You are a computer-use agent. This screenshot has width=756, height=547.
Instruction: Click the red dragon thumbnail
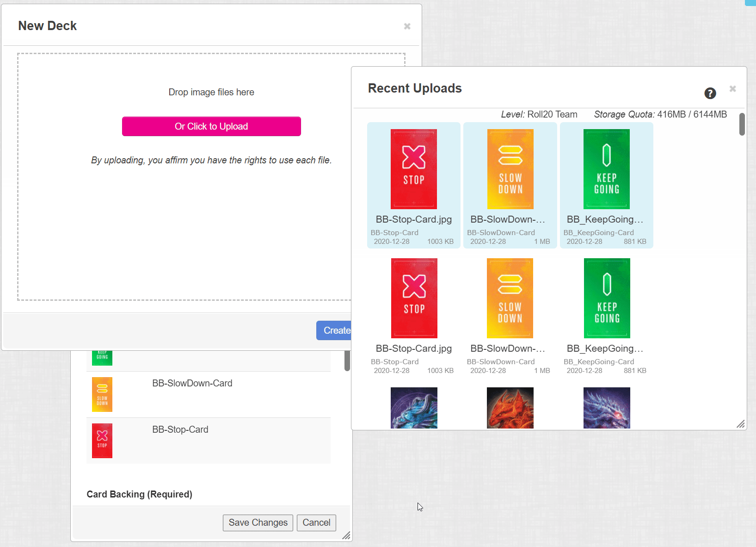coord(510,408)
